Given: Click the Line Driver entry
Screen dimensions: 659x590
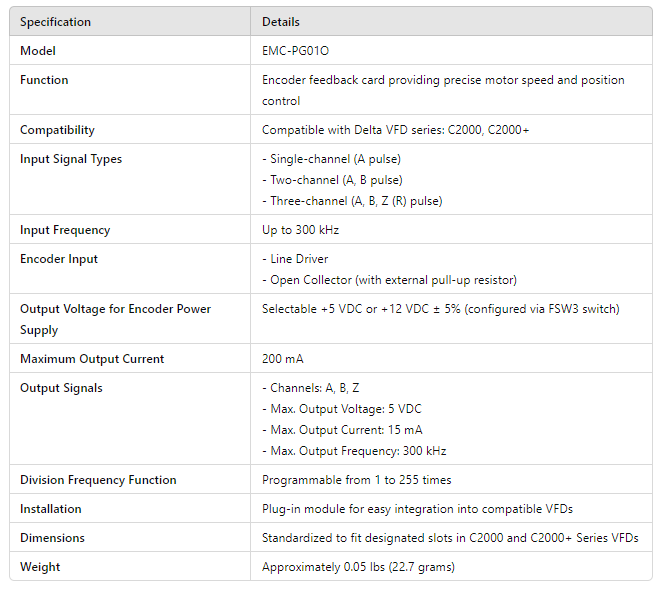Looking at the screenshot, I should coord(295,259).
